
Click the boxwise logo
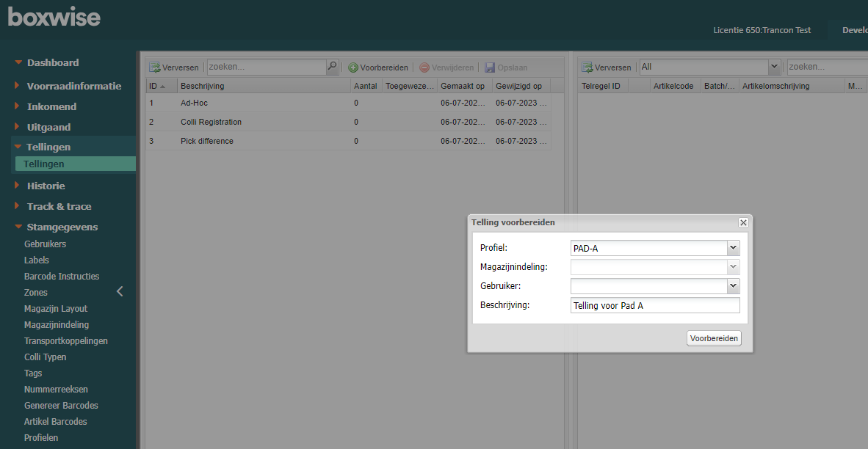(x=54, y=17)
